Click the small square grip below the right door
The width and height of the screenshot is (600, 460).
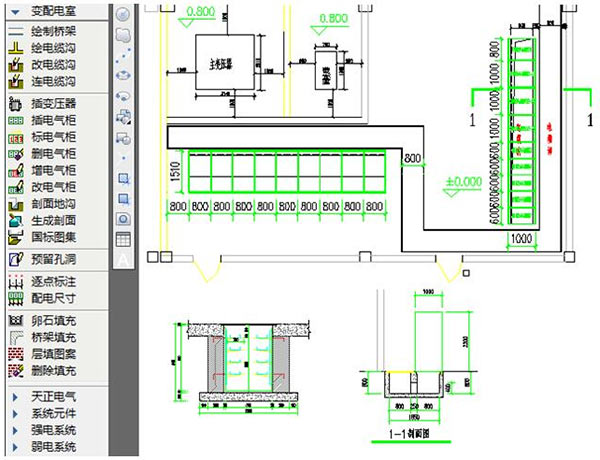point(466,273)
